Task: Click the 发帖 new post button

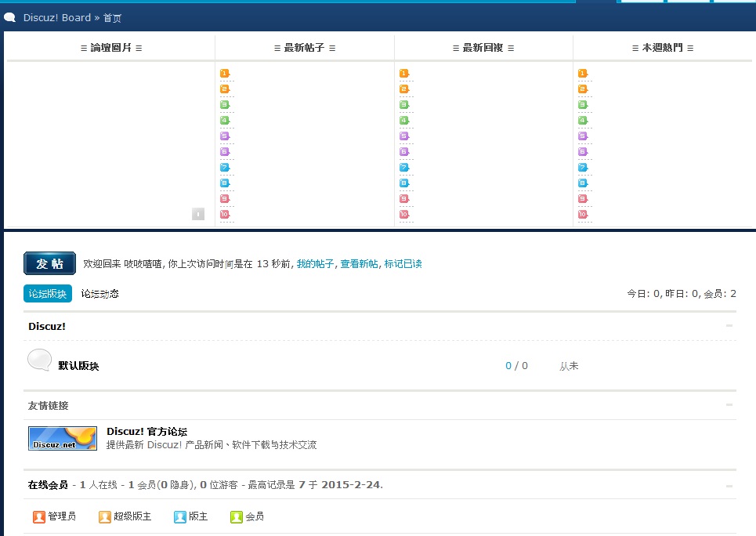Action: [49, 263]
